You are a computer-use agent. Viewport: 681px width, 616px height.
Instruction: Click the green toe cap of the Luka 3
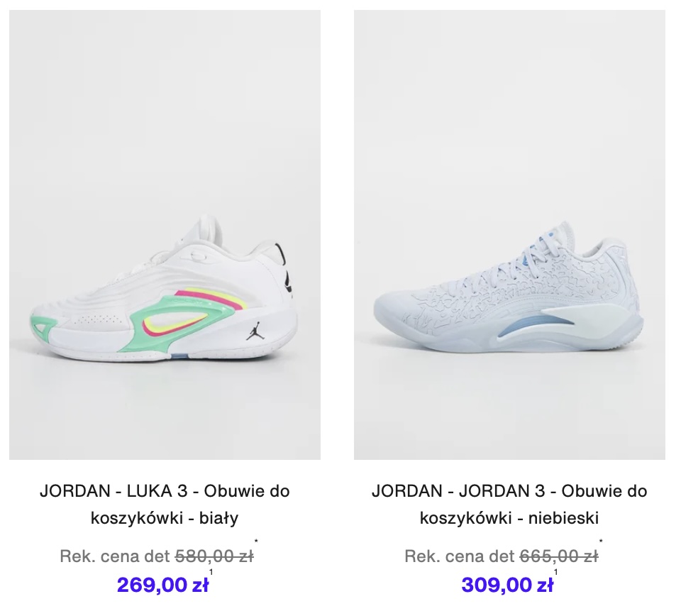(43, 324)
